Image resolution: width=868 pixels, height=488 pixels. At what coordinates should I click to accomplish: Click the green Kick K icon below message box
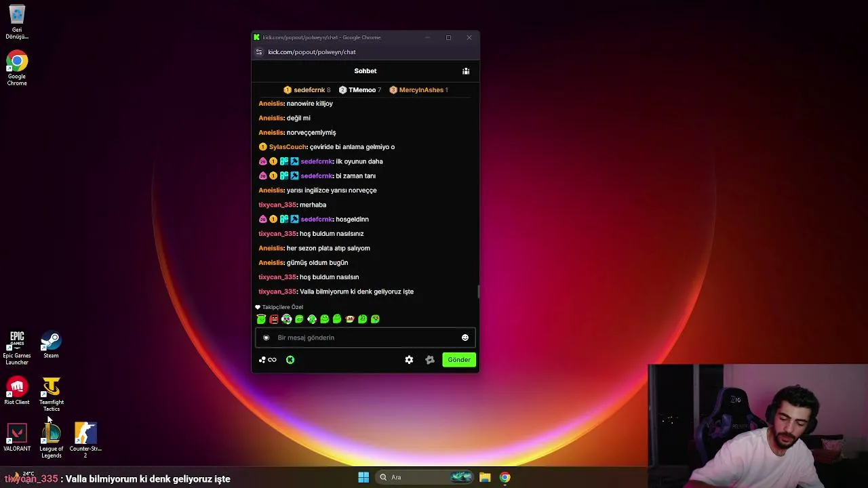(290, 360)
